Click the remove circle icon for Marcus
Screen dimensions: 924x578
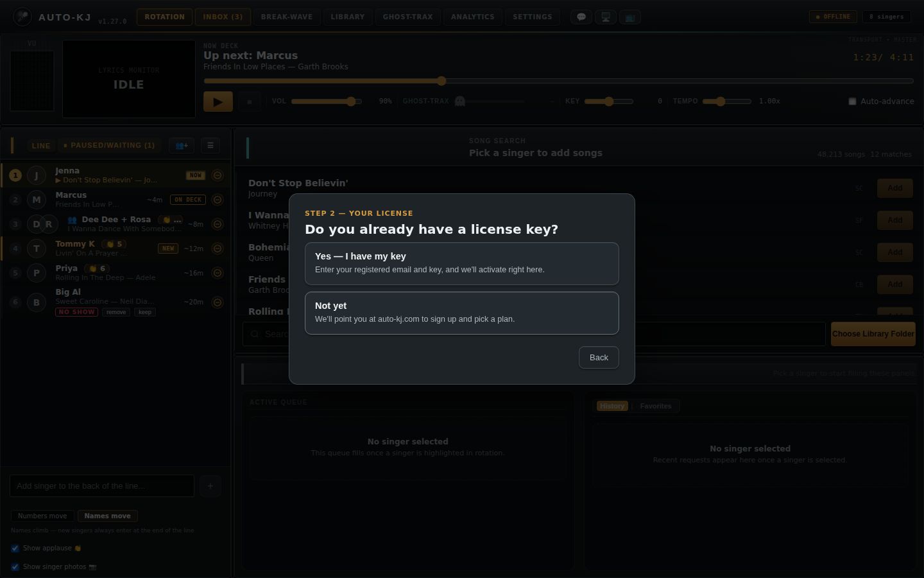coord(218,200)
